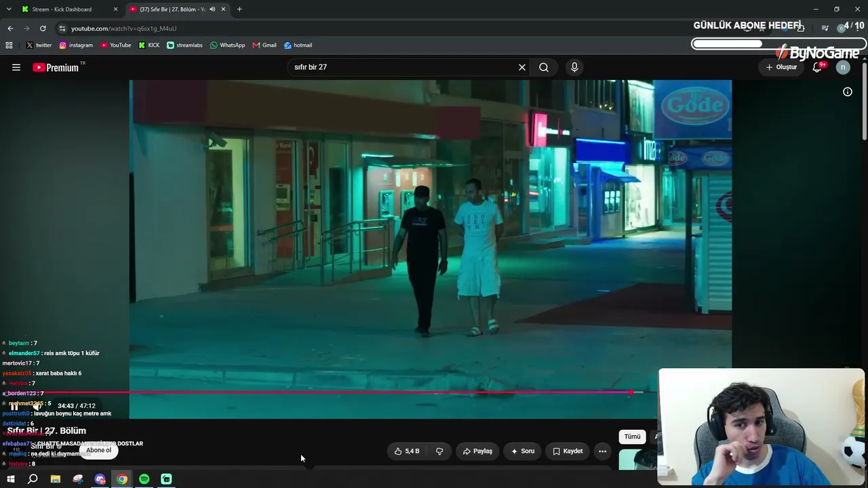Open the Snipping Tool taskbar icon
The height and width of the screenshot is (488, 868).
78,479
